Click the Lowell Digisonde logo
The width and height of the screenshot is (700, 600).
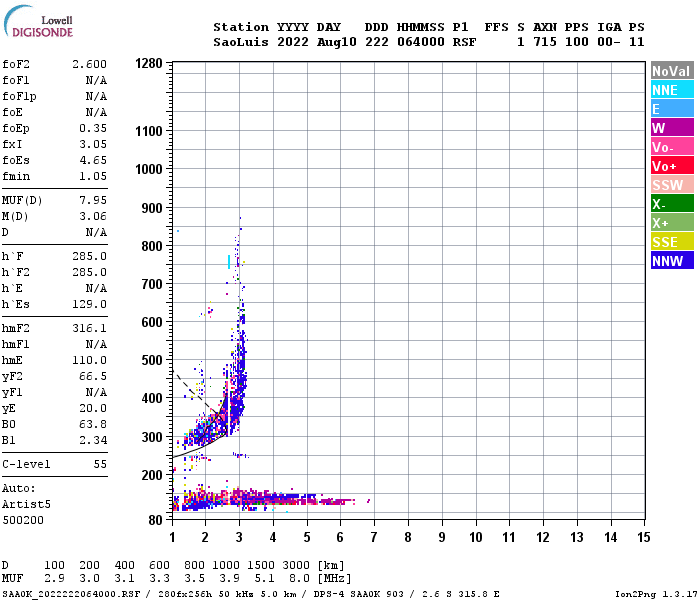click(38, 21)
